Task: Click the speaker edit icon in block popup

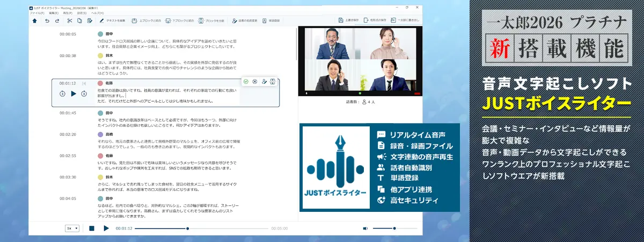Action: [x=264, y=81]
